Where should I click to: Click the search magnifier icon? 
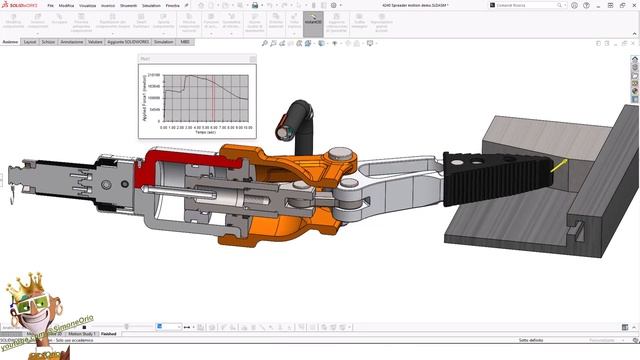[560, 5]
